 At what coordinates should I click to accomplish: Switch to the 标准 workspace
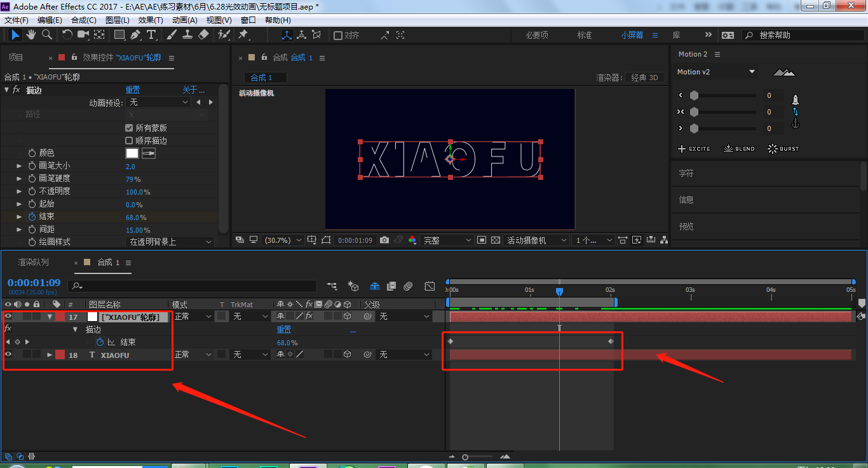pos(585,36)
